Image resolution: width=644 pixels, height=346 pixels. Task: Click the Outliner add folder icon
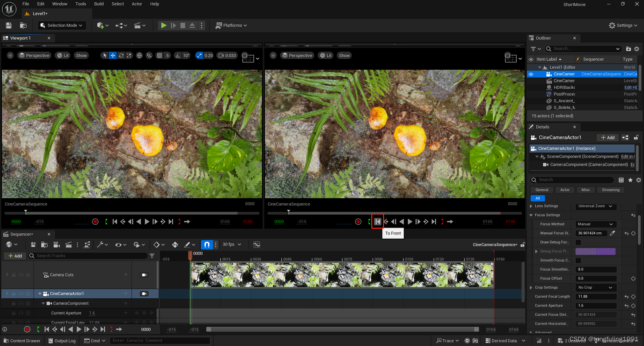[629, 49]
